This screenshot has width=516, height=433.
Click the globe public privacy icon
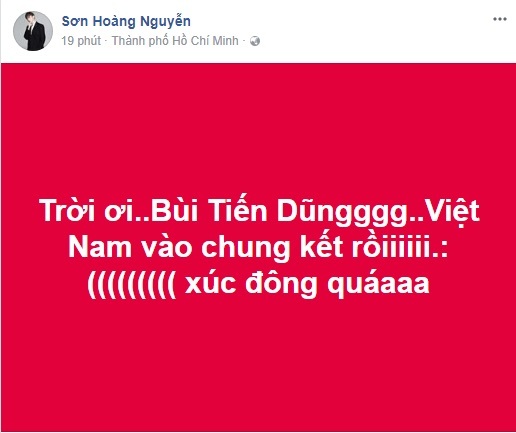[x=255, y=41]
